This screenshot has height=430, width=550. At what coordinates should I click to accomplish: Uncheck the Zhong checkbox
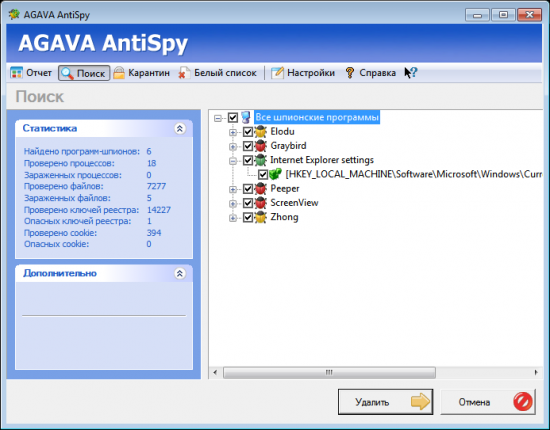(x=248, y=217)
